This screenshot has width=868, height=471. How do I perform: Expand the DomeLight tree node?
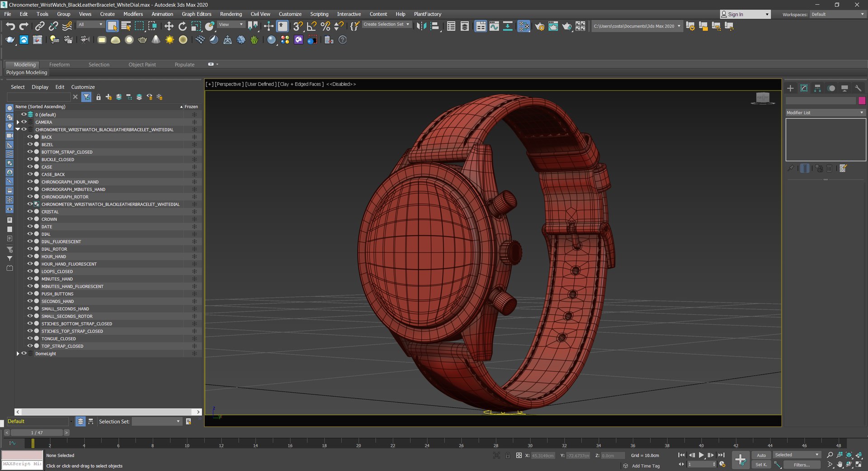(18, 354)
